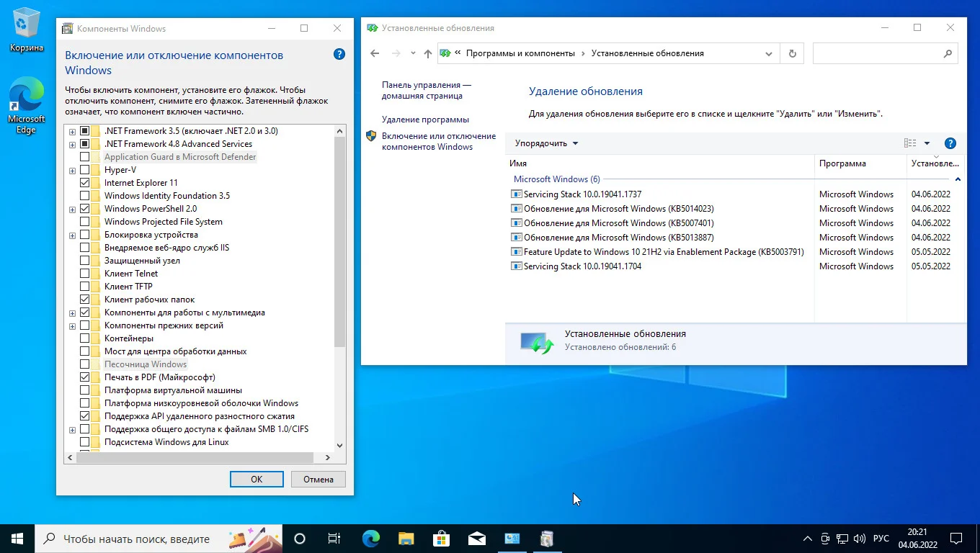Uncheck Печать в PDF (Майкрософт)
Screen dimensions: 980x553
(85, 377)
